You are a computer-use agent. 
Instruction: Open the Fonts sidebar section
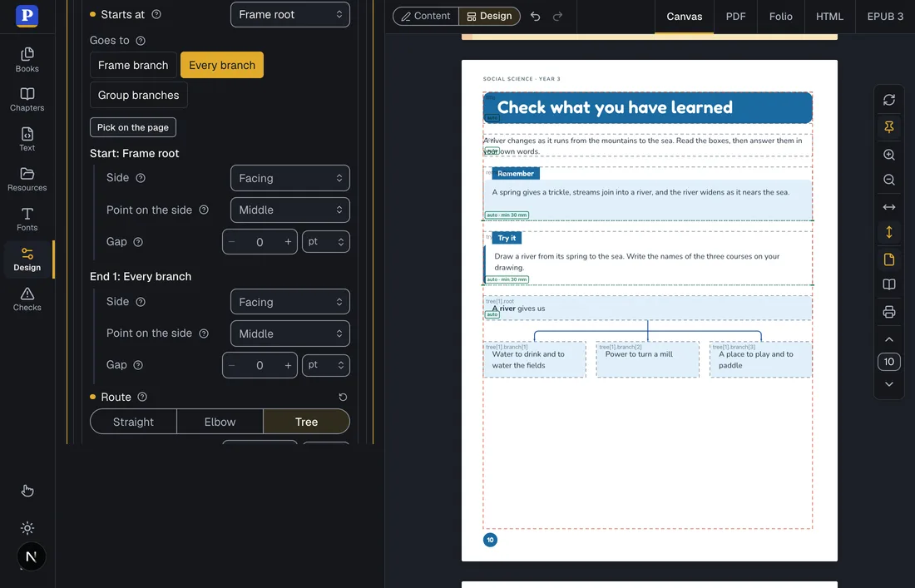click(x=27, y=220)
